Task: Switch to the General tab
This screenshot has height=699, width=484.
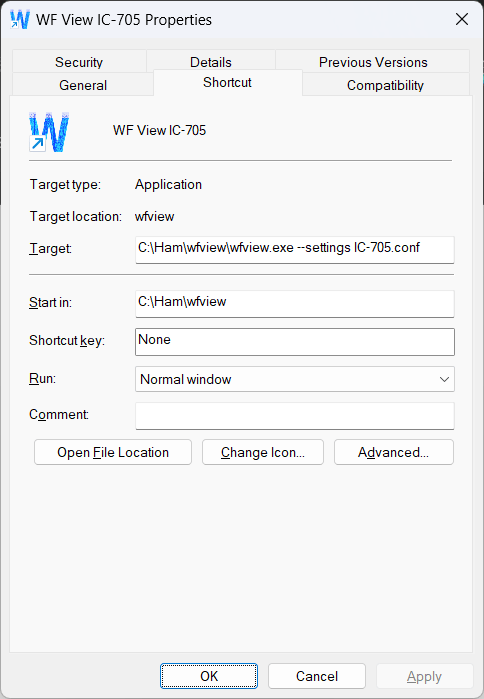Action: coord(83,85)
